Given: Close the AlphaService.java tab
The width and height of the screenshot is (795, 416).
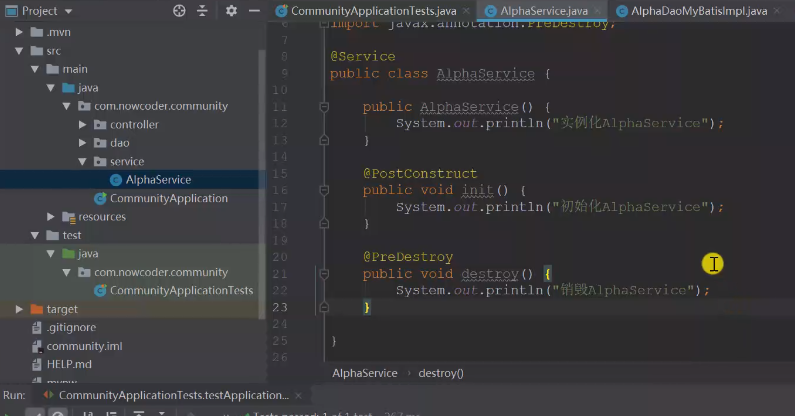Looking at the screenshot, I should coord(597,11).
